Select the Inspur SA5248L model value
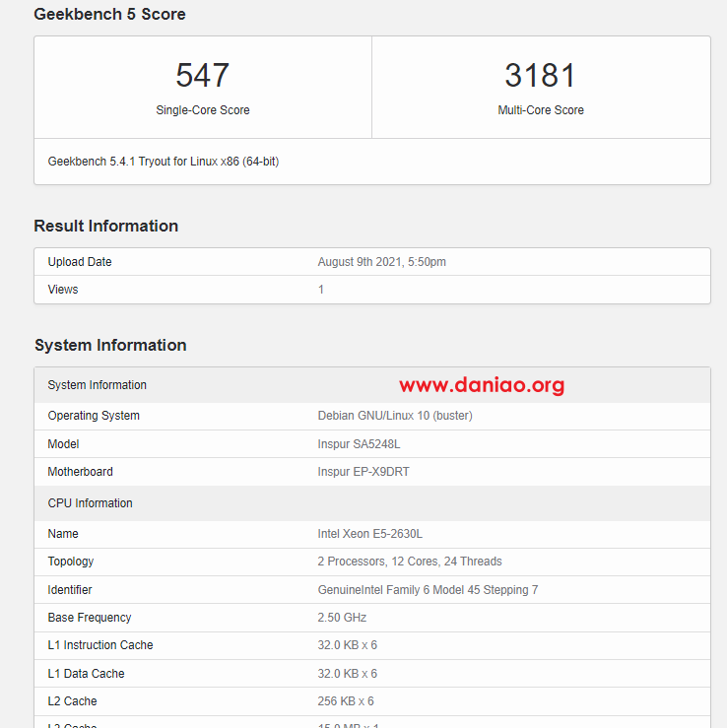This screenshot has width=727, height=728. [x=359, y=444]
